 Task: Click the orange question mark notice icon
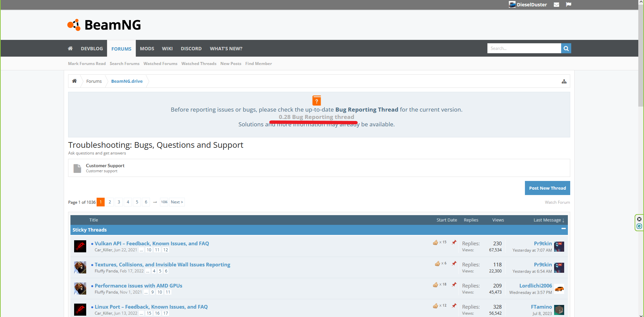click(317, 101)
